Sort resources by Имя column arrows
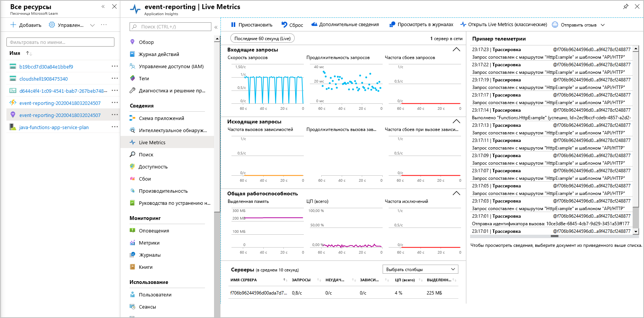644x318 pixels. [29, 53]
